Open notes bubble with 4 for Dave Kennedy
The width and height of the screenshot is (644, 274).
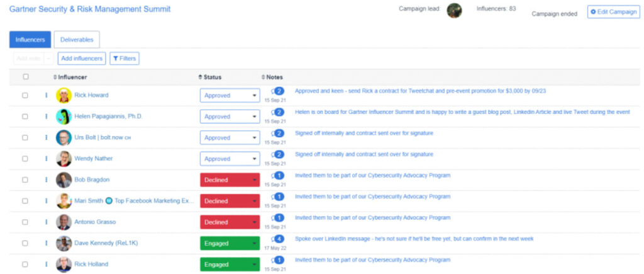pyautogui.click(x=277, y=239)
